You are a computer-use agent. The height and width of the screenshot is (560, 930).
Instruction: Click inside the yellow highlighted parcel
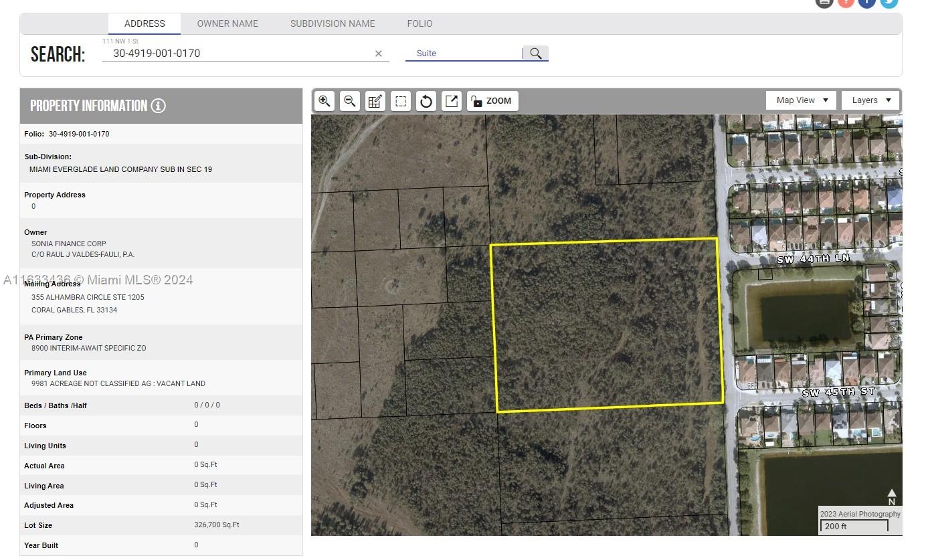(608, 324)
